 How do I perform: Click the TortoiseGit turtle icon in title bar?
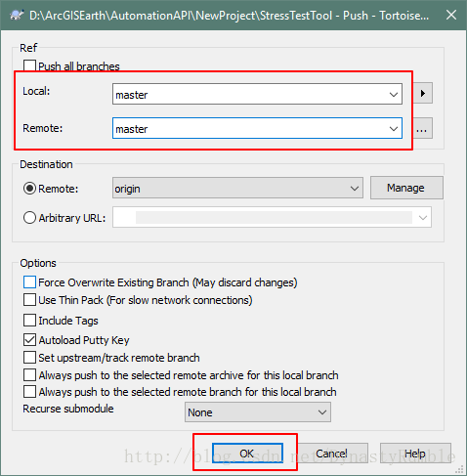[17, 15]
